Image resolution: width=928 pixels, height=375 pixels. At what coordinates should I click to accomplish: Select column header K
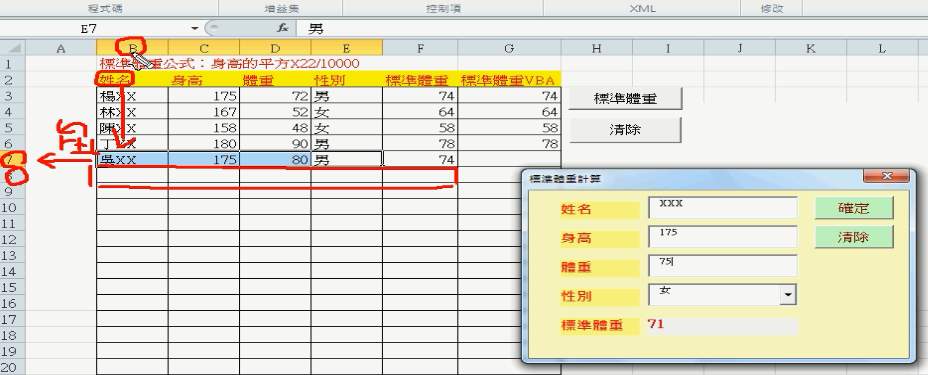click(x=811, y=49)
